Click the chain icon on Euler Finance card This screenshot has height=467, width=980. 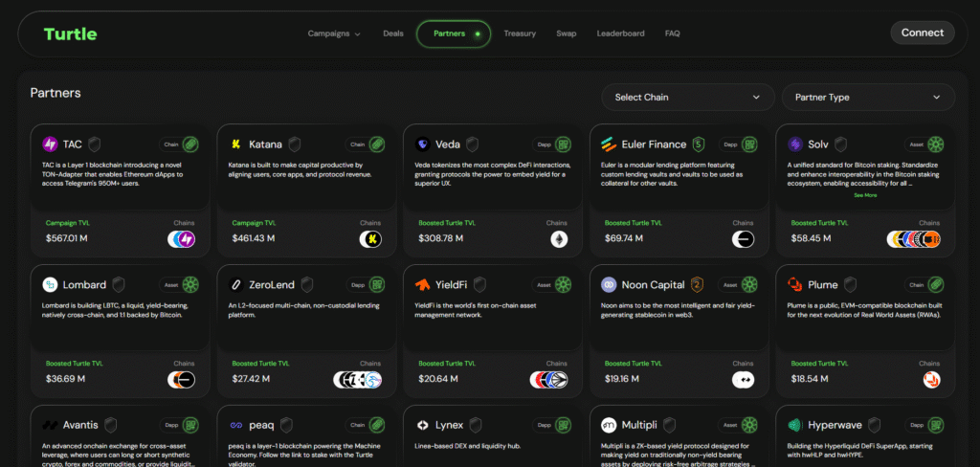tap(744, 239)
